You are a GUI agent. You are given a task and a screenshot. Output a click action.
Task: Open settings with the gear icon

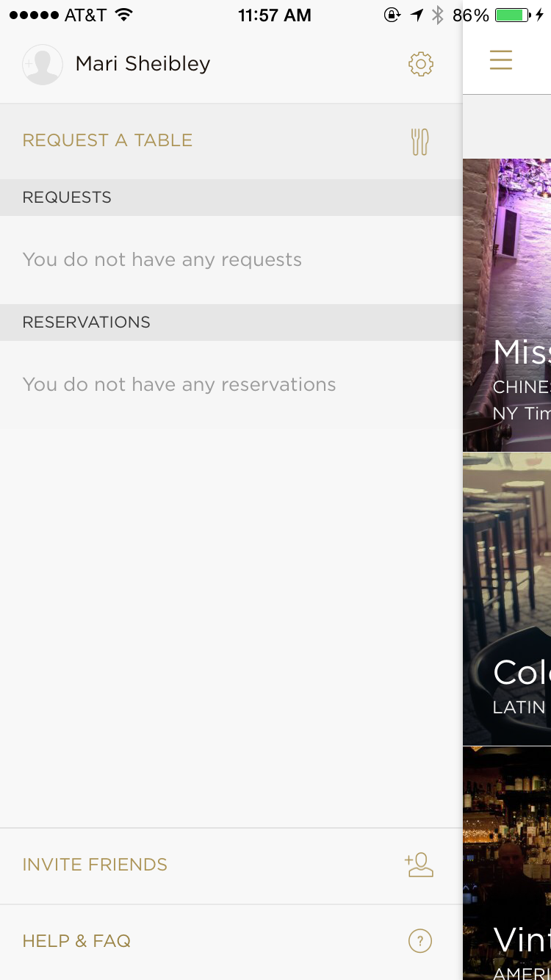click(421, 64)
